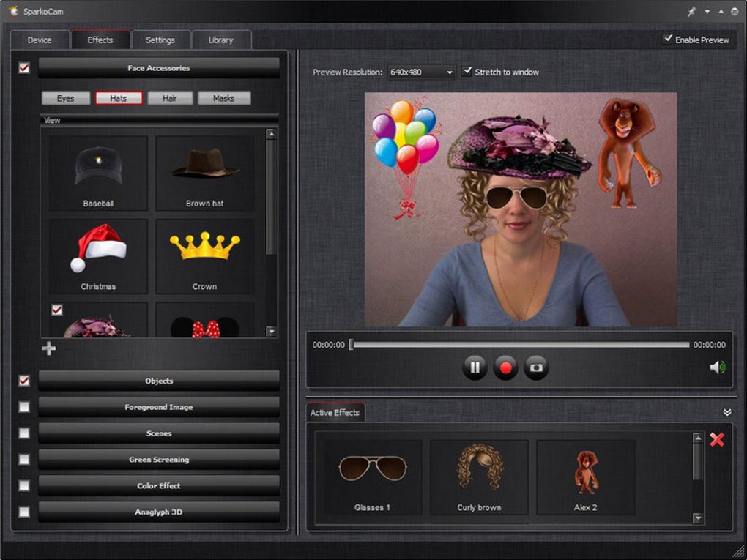The height and width of the screenshot is (560, 747).
Task: Start recording with the red record button
Action: tap(505, 367)
